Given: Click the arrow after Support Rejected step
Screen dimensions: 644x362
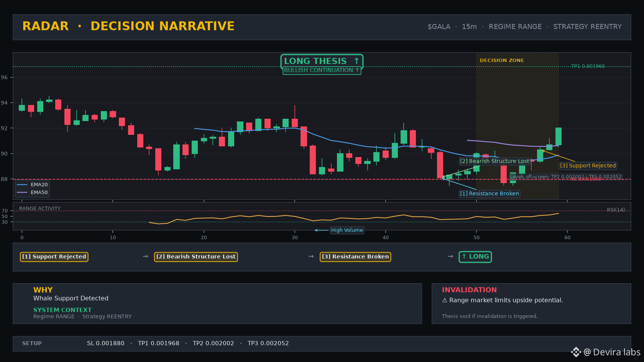Looking at the screenshot, I should (145, 256).
